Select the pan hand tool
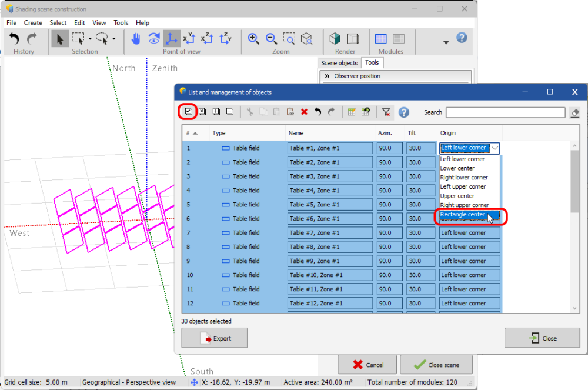Image resolution: width=588 pixels, height=390 pixels. pyautogui.click(x=136, y=39)
